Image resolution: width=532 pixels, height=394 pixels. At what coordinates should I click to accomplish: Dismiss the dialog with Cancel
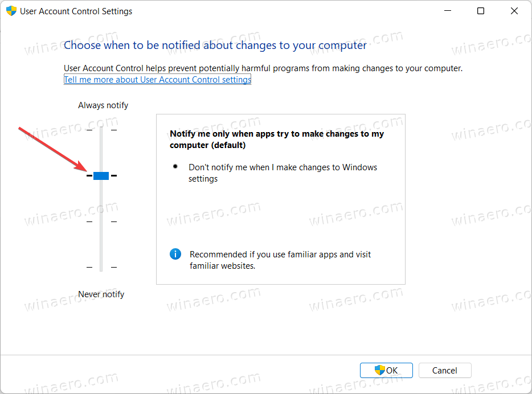pyautogui.click(x=445, y=370)
